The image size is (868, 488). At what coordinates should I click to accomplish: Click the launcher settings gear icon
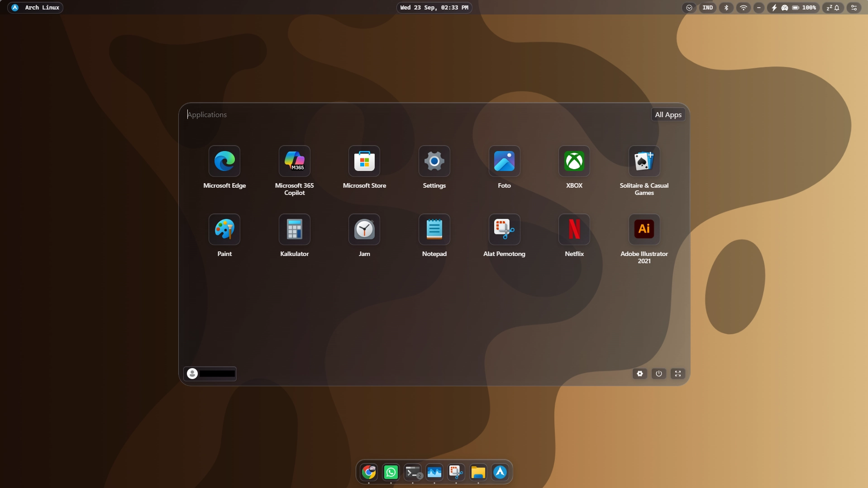[x=640, y=374]
